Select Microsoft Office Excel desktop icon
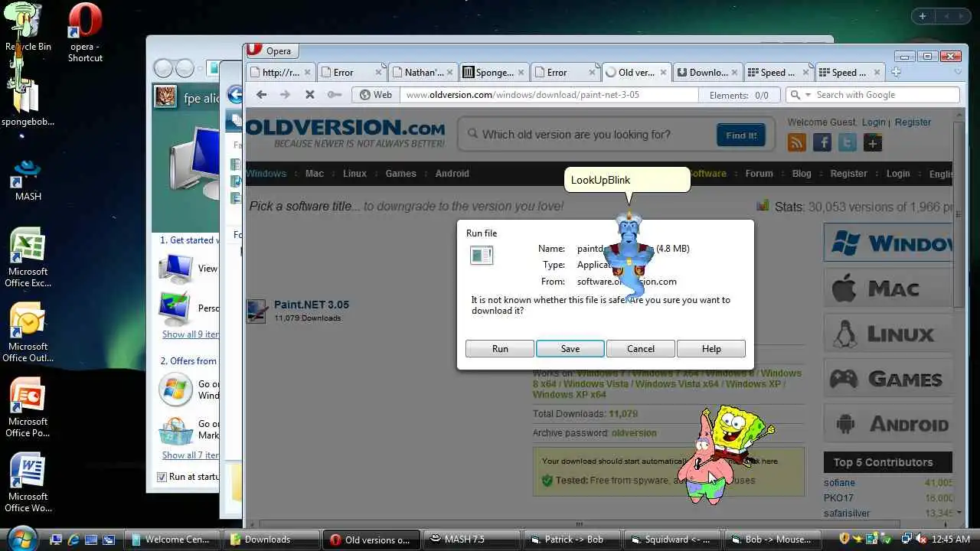This screenshot has height=551, width=980. tap(28, 259)
